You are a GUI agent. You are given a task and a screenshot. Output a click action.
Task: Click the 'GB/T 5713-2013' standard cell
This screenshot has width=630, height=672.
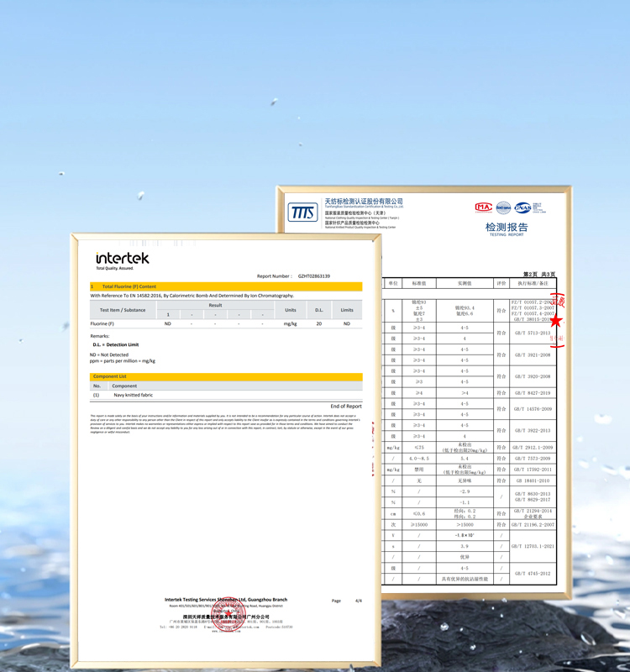click(533, 333)
